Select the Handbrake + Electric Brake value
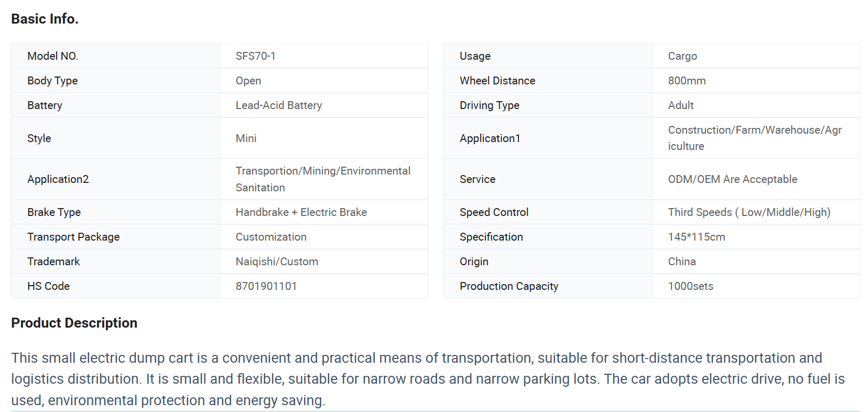The image size is (868, 412). tap(301, 212)
